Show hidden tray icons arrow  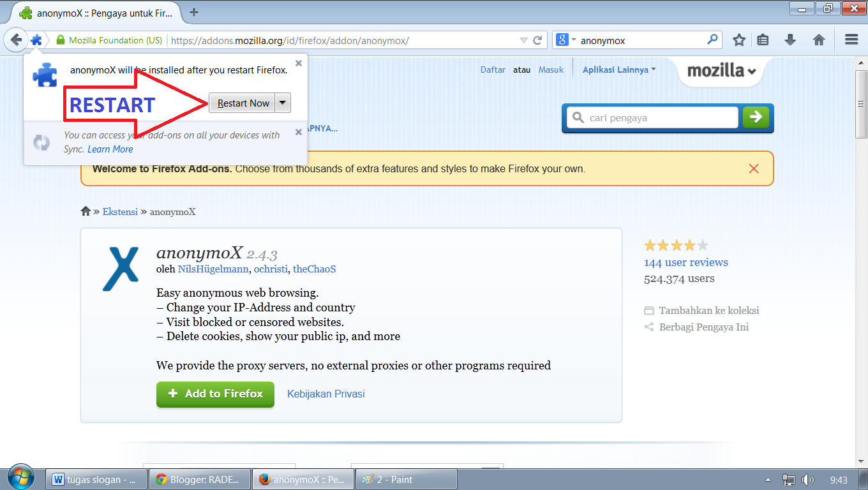click(768, 480)
